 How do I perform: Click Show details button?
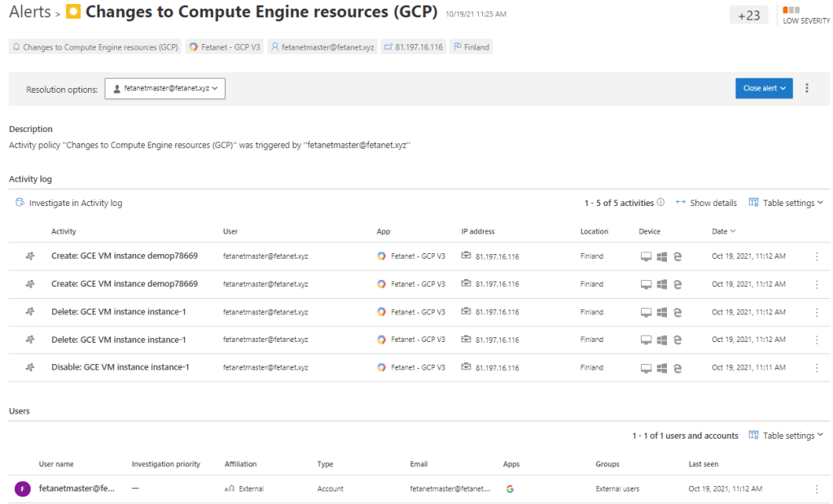tap(706, 203)
